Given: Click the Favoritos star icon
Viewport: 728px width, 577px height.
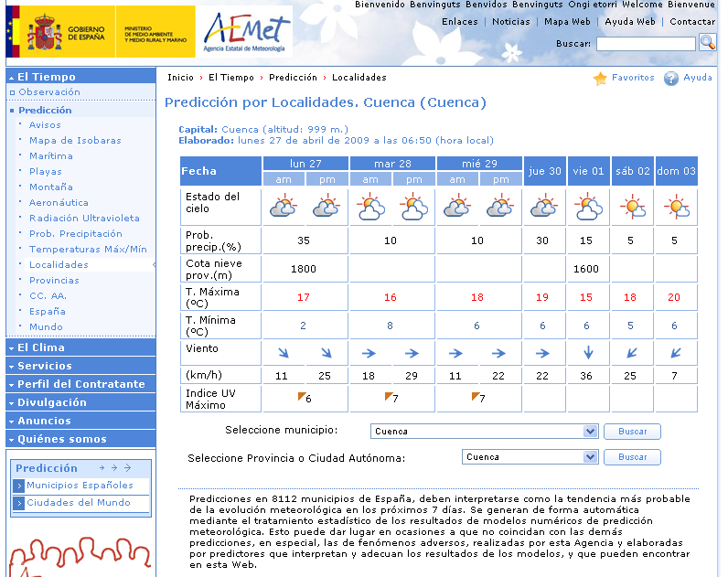Looking at the screenshot, I should coord(600,79).
